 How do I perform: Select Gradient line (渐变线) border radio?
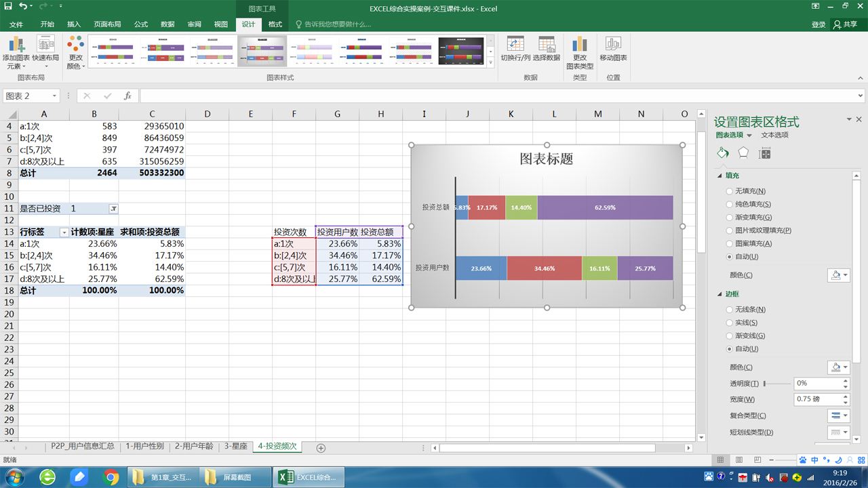729,335
